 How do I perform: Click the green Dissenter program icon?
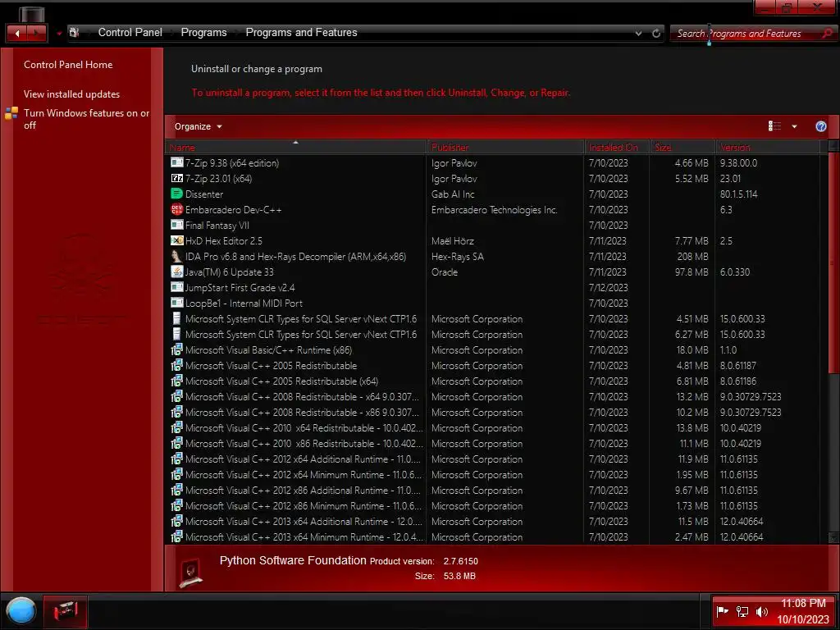click(177, 194)
